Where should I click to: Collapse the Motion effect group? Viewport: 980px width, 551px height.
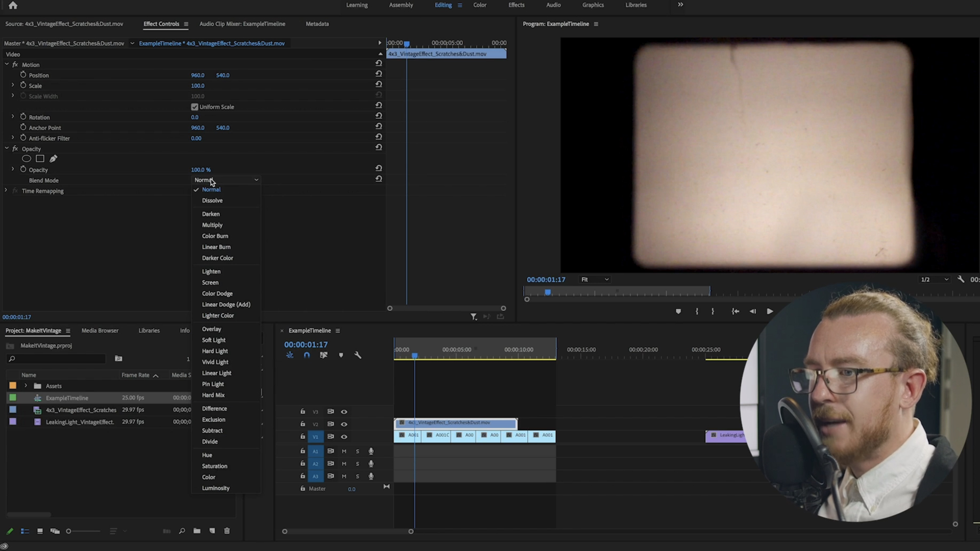click(7, 64)
